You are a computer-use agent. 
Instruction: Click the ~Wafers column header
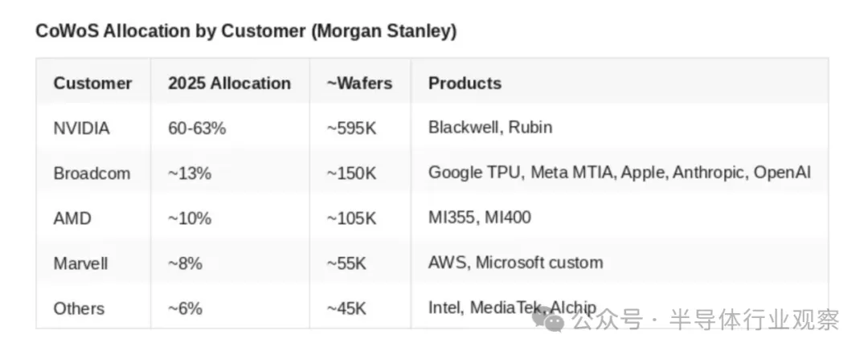point(359,83)
